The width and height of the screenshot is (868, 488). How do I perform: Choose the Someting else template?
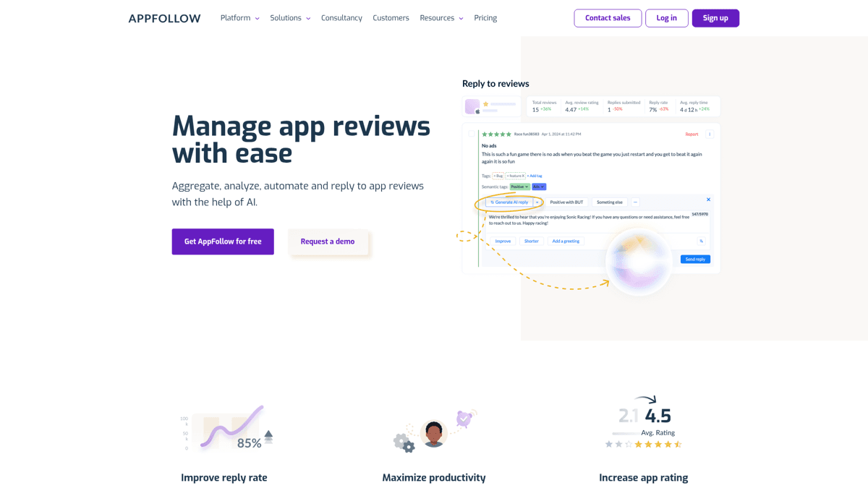(x=610, y=202)
